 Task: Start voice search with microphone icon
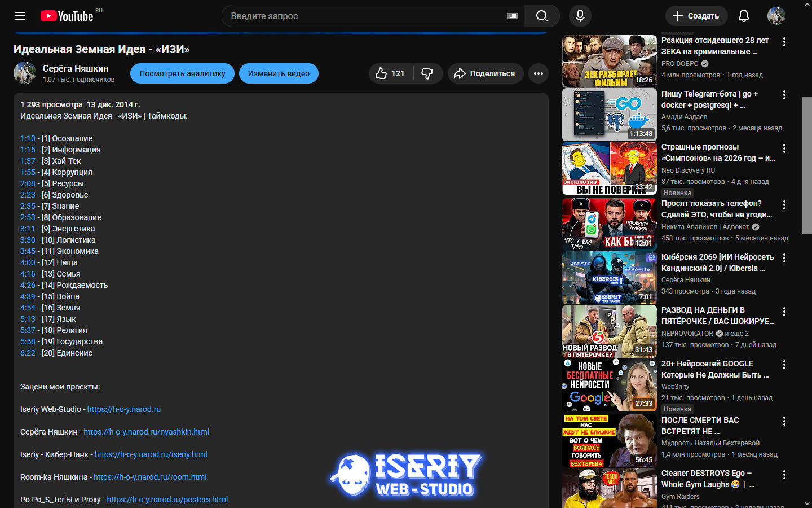point(580,16)
